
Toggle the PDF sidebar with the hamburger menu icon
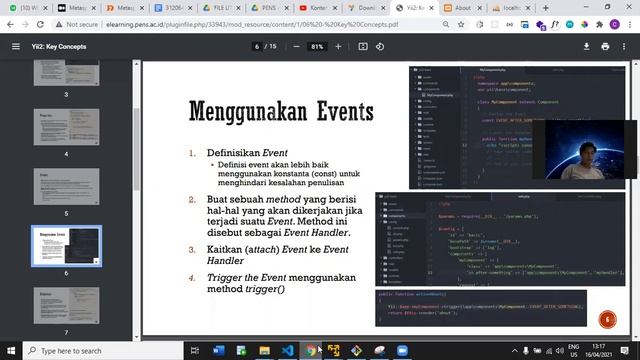click(x=16, y=47)
